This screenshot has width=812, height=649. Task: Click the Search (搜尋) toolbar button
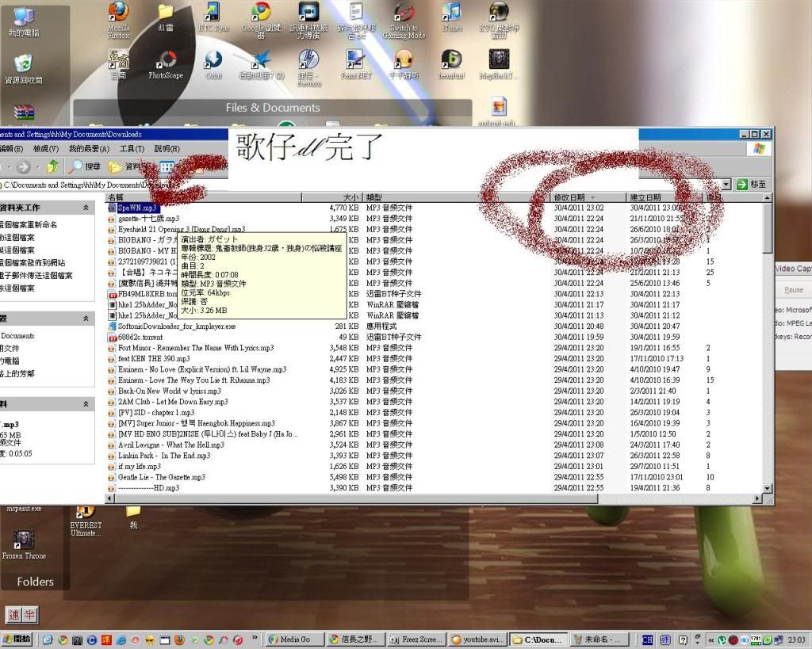tap(85, 166)
